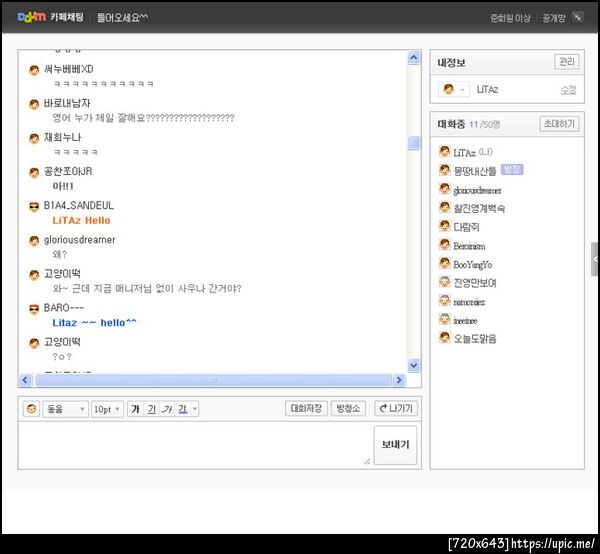Click avatar icon of 오늘도맑음

(x=444, y=338)
